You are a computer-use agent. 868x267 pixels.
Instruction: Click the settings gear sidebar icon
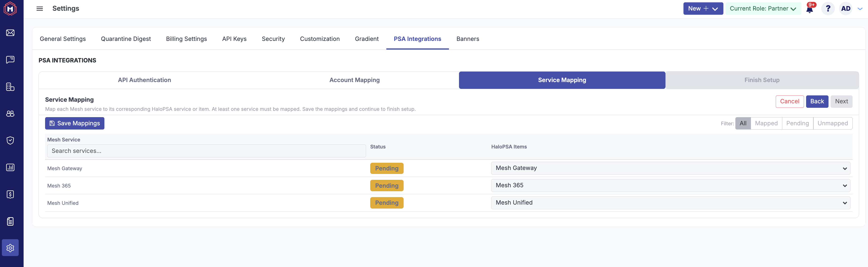(11, 248)
